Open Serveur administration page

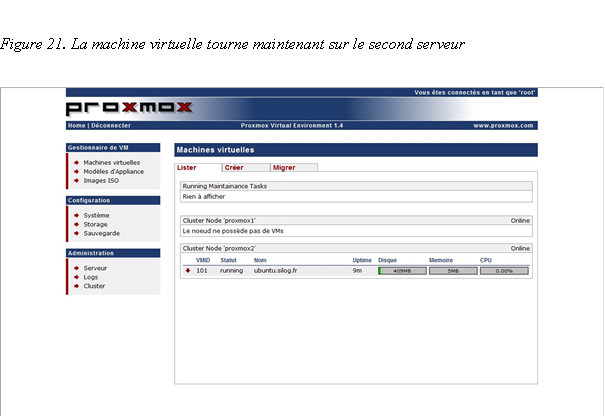click(x=95, y=268)
